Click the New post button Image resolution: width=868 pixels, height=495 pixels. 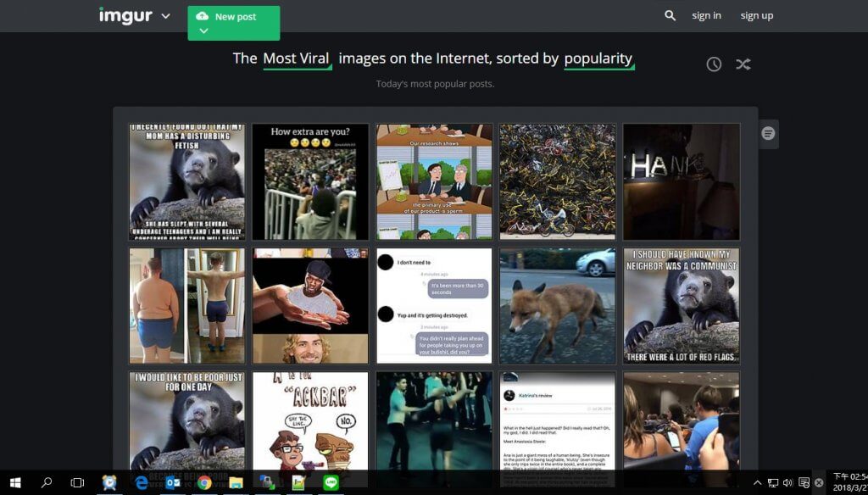(234, 17)
